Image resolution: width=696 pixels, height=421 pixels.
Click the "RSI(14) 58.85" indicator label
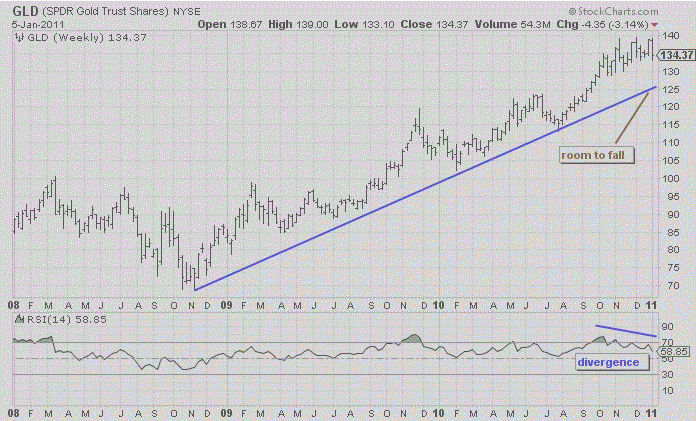(67, 319)
